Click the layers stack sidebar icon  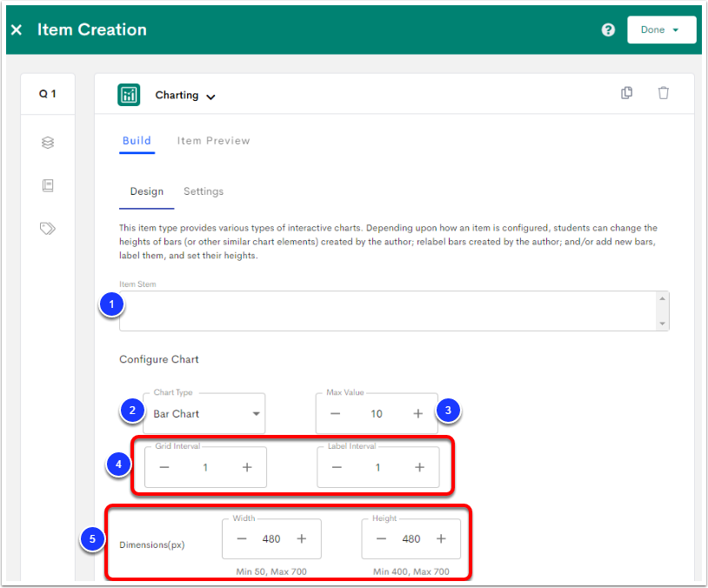[x=48, y=143]
